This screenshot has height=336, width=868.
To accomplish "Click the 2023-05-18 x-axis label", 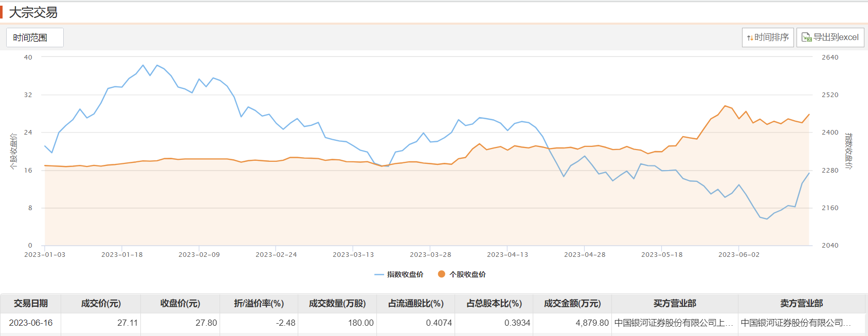I will 662,255.
